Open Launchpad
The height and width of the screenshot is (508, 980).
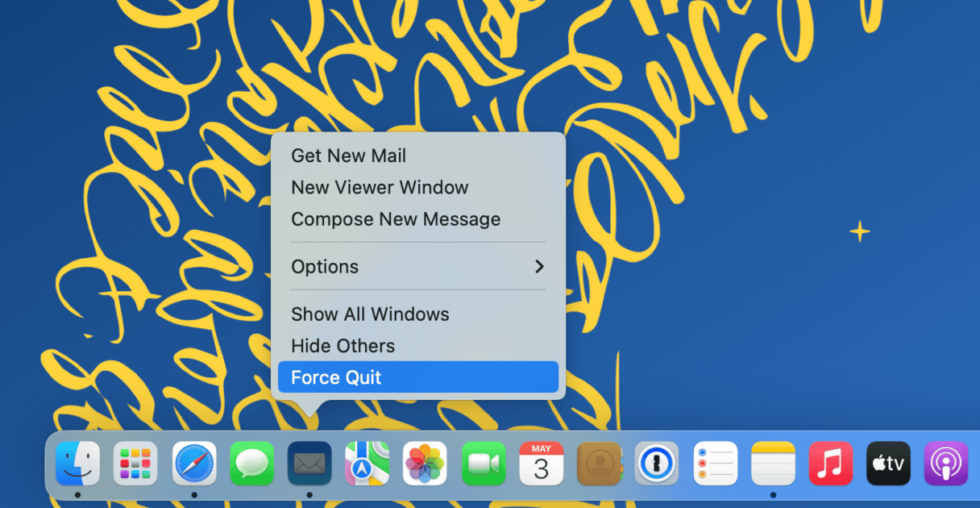135,464
